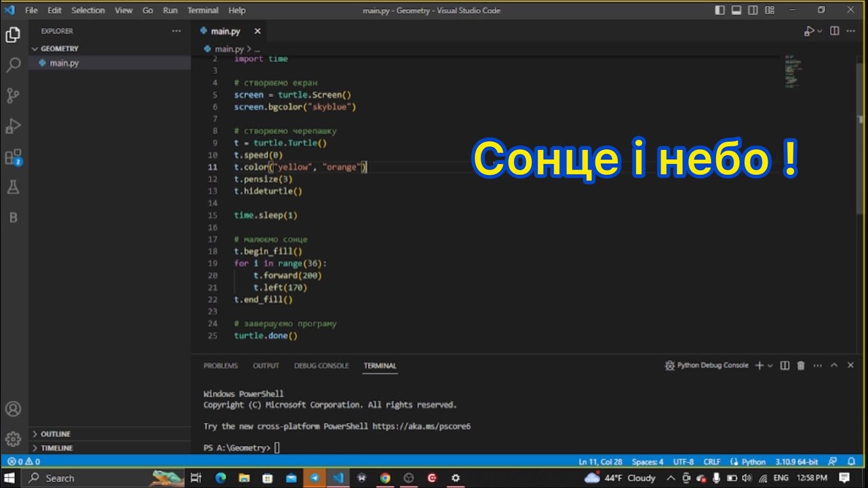Maximize the panel size with chevron
Screen dimensions: 868x488
(834, 365)
